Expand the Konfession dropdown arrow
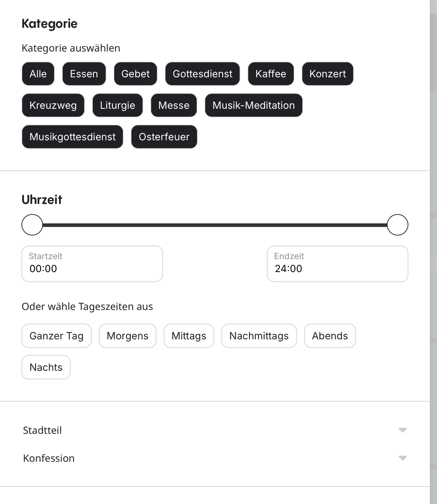Viewport: 437px width, 504px height. click(x=403, y=458)
